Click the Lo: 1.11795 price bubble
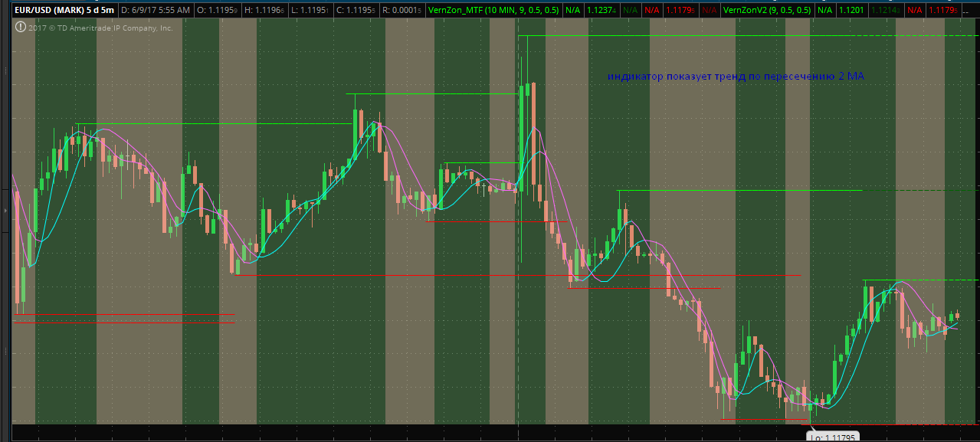 click(x=831, y=437)
